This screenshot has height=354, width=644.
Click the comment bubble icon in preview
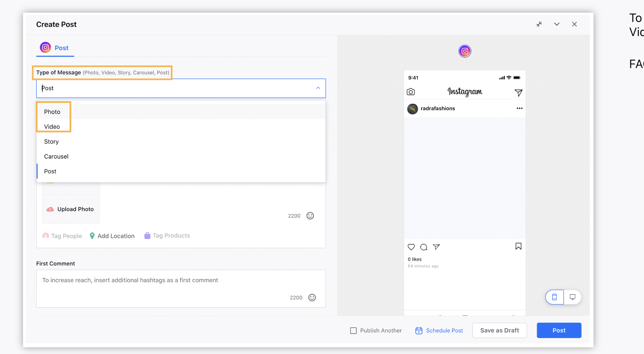pyautogui.click(x=424, y=247)
